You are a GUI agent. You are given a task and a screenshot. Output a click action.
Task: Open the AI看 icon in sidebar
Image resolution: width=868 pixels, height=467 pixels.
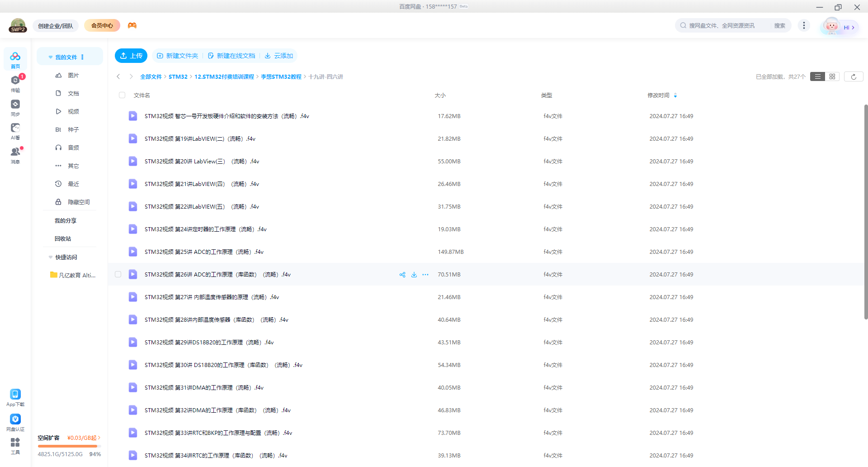tap(15, 131)
